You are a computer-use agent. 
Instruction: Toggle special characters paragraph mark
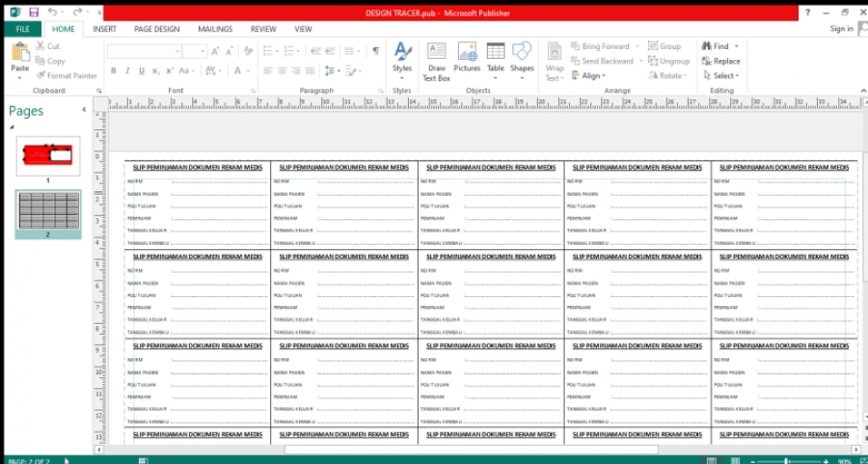pos(376,51)
